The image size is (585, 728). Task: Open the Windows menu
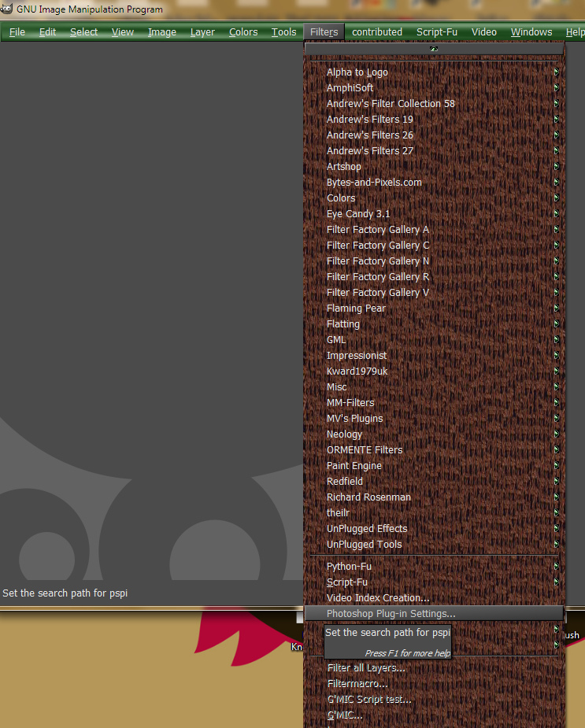(531, 32)
